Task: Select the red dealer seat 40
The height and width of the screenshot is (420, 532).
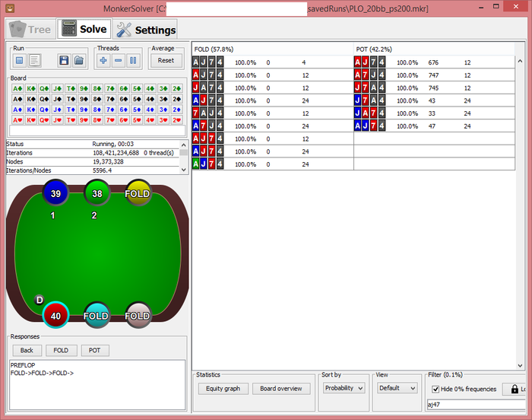Action: point(55,315)
